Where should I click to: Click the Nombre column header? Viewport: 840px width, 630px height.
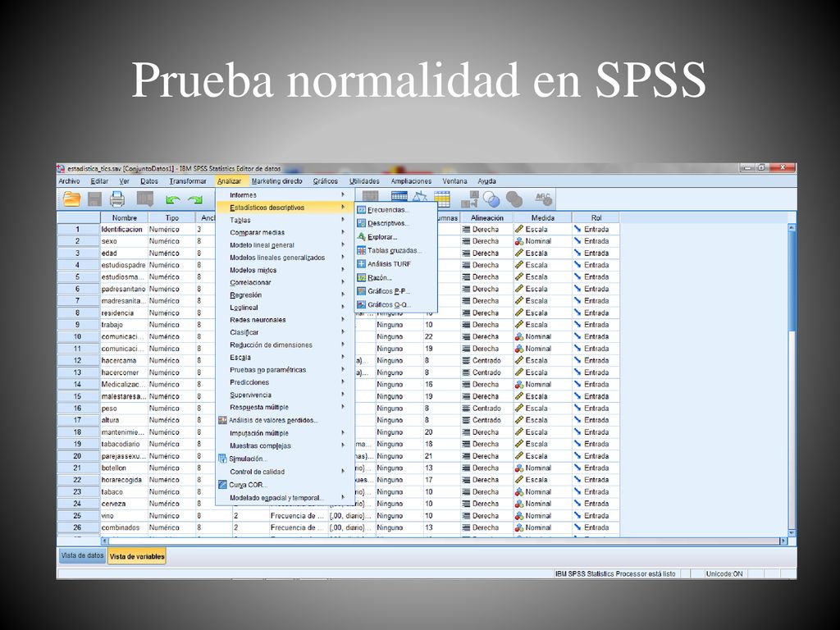(x=125, y=218)
